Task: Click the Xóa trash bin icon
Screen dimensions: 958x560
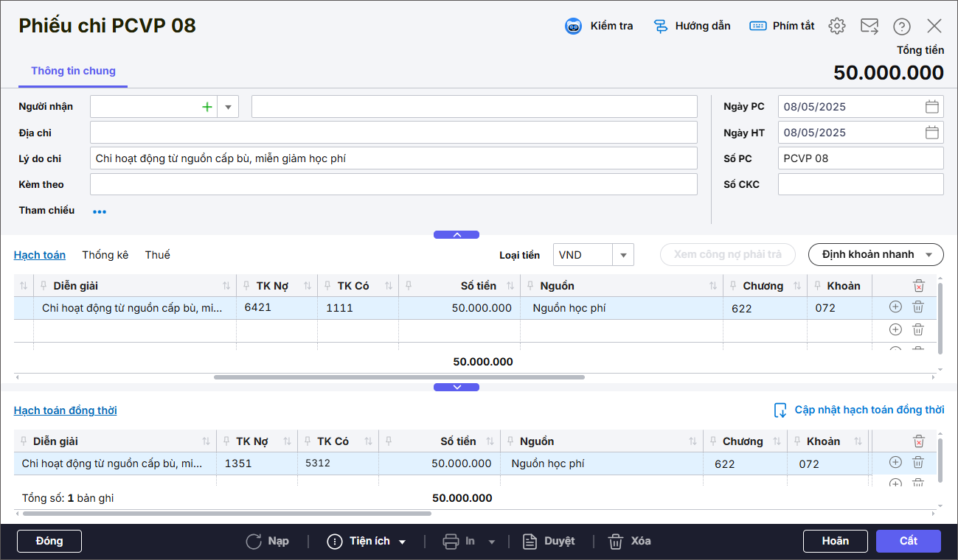Action: click(x=616, y=542)
